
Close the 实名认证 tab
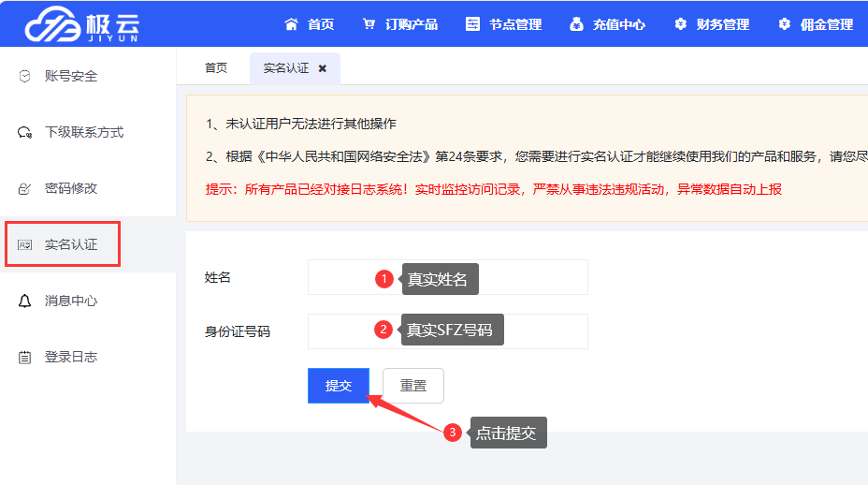pos(323,68)
